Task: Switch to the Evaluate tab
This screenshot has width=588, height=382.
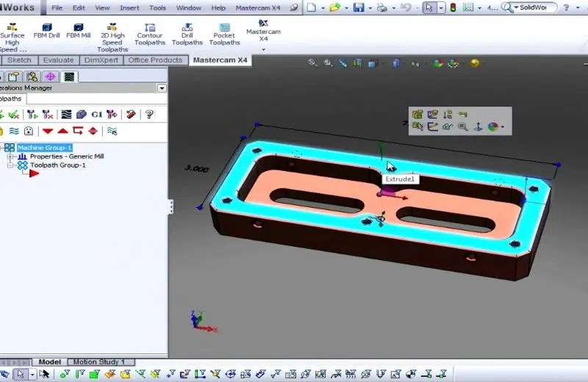Action: point(58,60)
